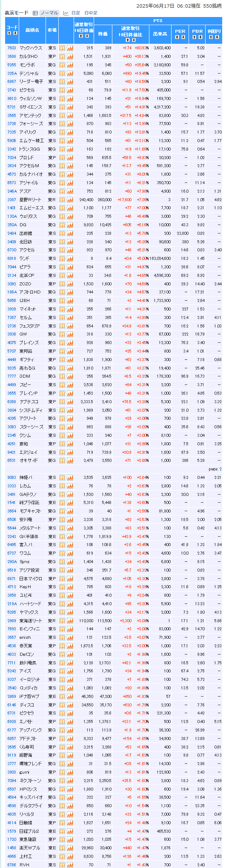This screenshot has height=868, width=229.
Task: Open stock code 3092 ZOZO link
Action: pos(11,284)
